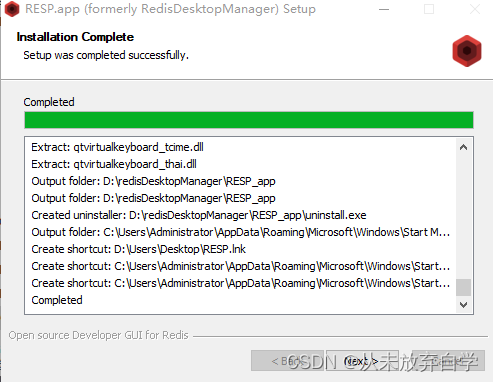Click the RESP.app icon in the title bar
The height and width of the screenshot is (382, 493).
point(12,9)
